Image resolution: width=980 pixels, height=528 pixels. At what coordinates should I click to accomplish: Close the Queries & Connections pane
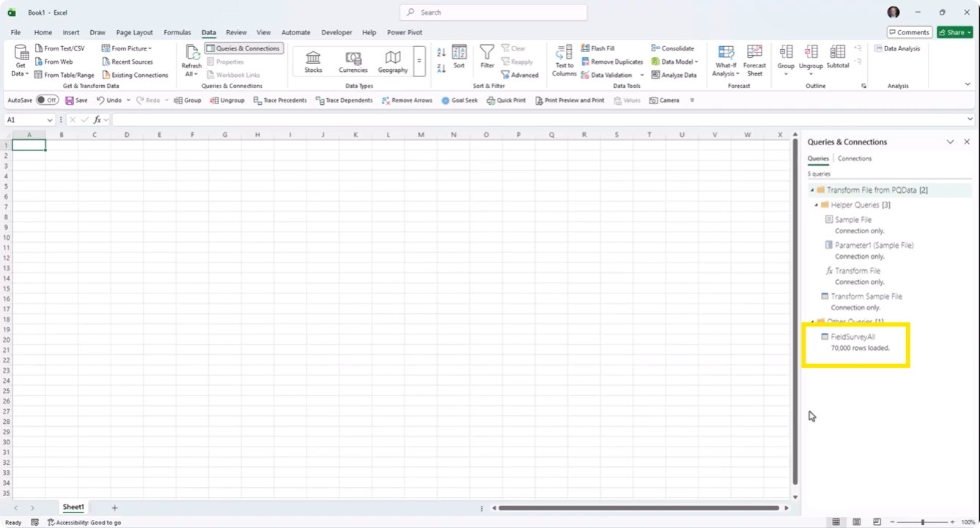[967, 142]
